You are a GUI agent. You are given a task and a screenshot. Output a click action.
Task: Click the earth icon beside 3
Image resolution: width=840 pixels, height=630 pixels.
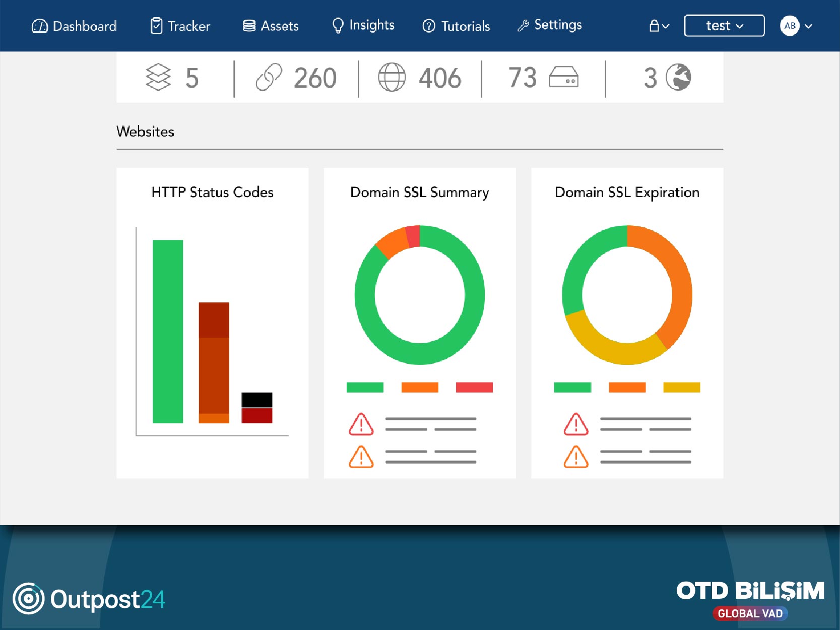(678, 77)
